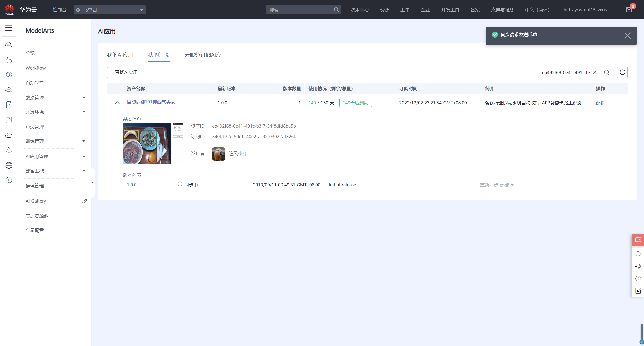The height and width of the screenshot is (346, 644).
Task: Open the hamburger menu icon
Action: [9, 28]
